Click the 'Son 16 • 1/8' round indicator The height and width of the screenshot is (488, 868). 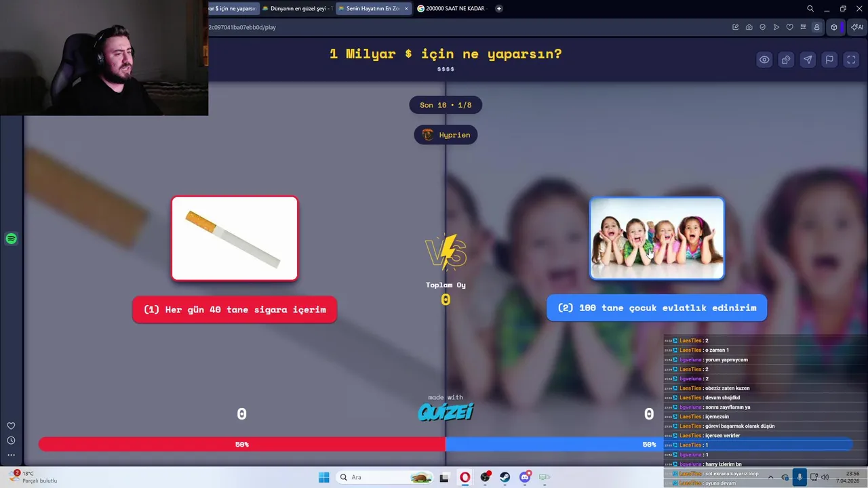click(x=446, y=105)
